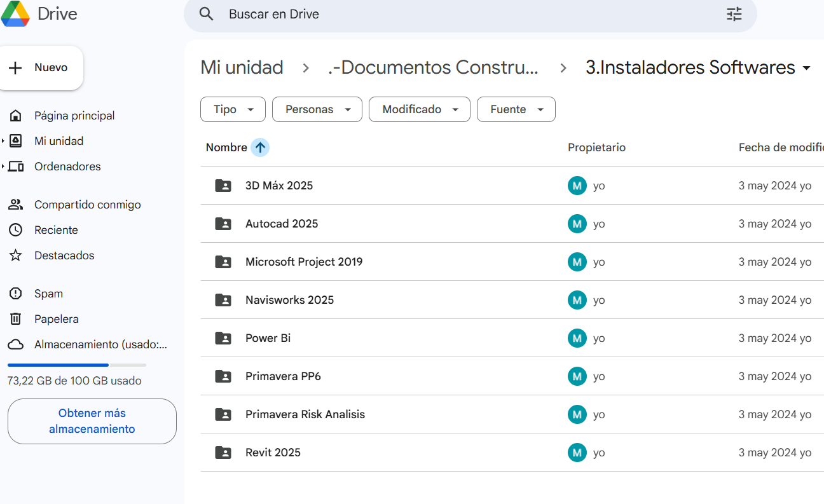Screen dimensions: 824x504
Task: Click the storage usage progress bar
Action: tap(76, 365)
